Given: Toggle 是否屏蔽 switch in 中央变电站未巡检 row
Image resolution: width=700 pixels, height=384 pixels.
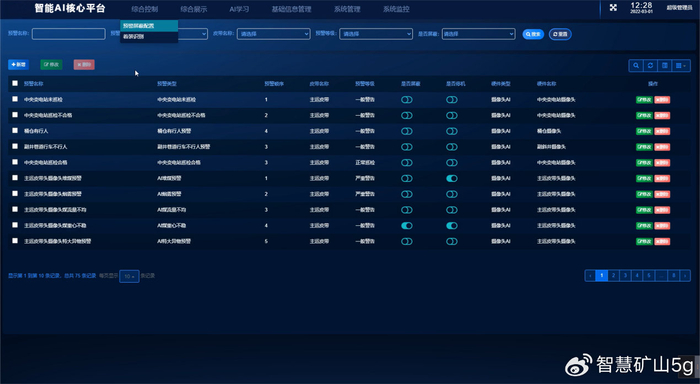Looking at the screenshot, I should pyautogui.click(x=407, y=100).
